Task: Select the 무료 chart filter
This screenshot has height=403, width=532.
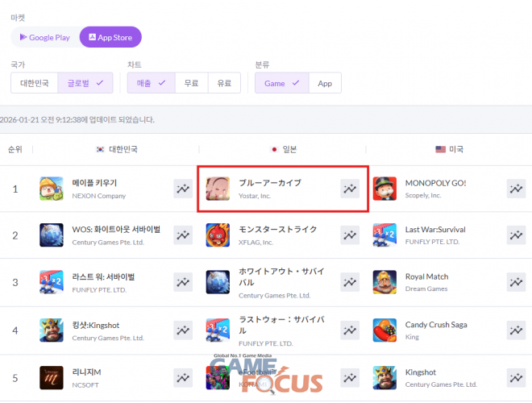Action: (x=191, y=83)
